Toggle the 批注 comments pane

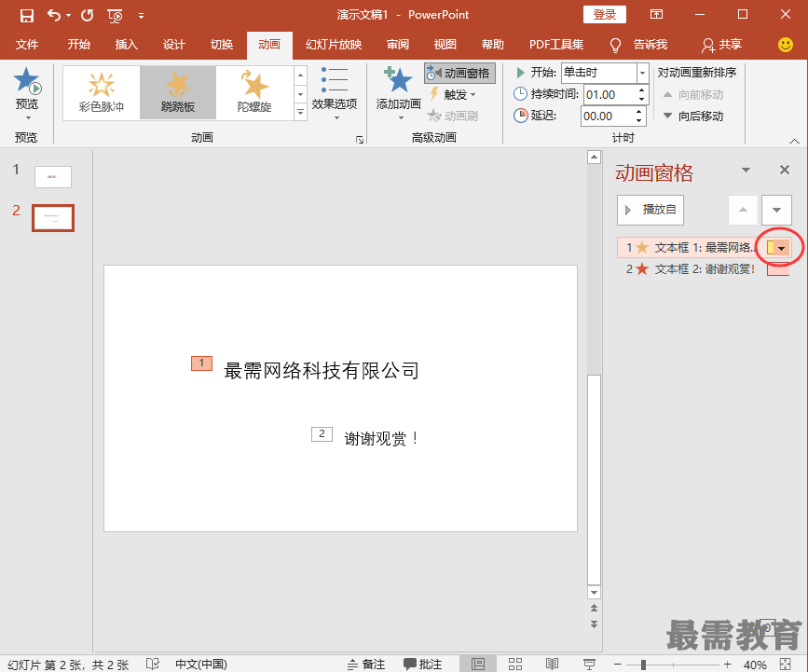pyautogui.click(x=422, y=665)
